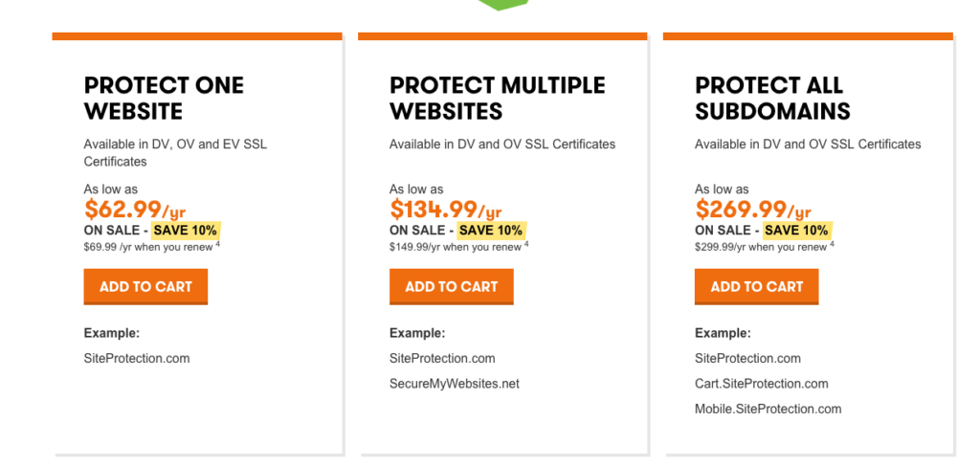This screenshot has height=467, width=980.
Task: Click the $62.99/yr price
Action: [132, 210]
